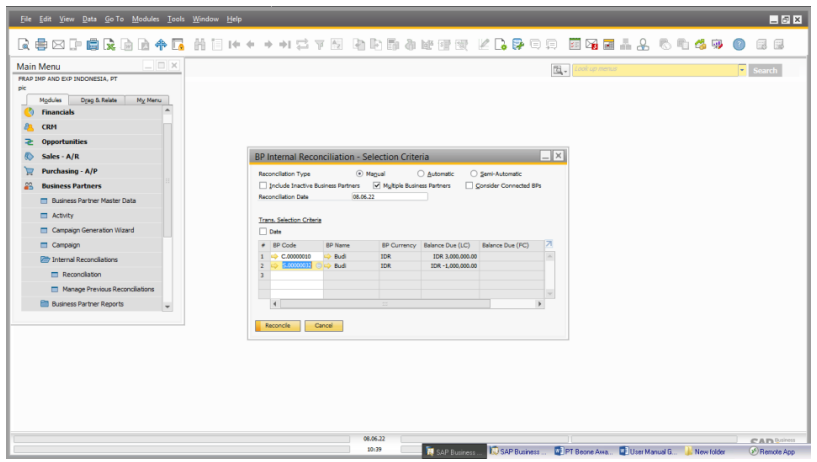Screen dimensions: 817x462
Task: Open Manage Previous Reconciliations
Action: (x=108, y=289)
